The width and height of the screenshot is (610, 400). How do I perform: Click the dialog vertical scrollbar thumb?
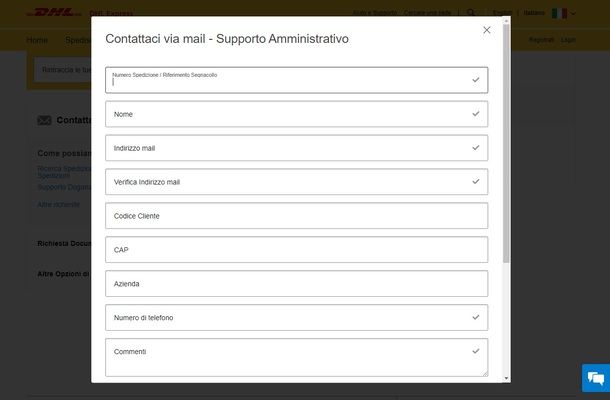click(506, 143)
